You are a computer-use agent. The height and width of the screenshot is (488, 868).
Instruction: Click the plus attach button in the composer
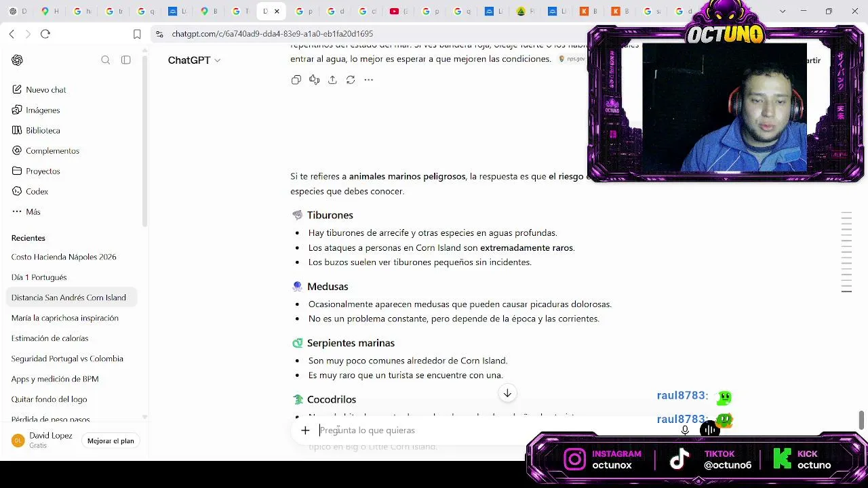click(305, 430)
